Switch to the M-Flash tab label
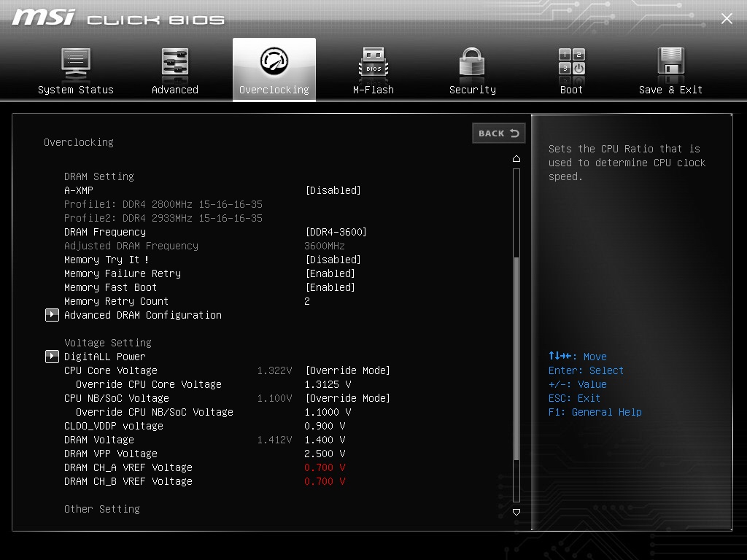The height and width of the screenshot is (560, 747). click(373, 90)
